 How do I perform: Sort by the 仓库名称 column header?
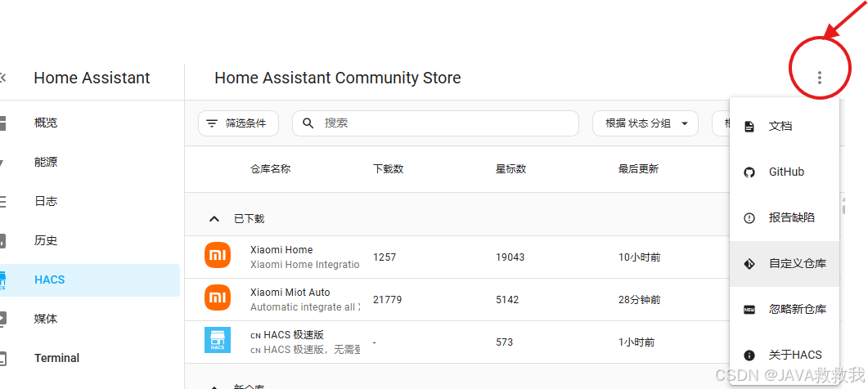coord(270,169)
